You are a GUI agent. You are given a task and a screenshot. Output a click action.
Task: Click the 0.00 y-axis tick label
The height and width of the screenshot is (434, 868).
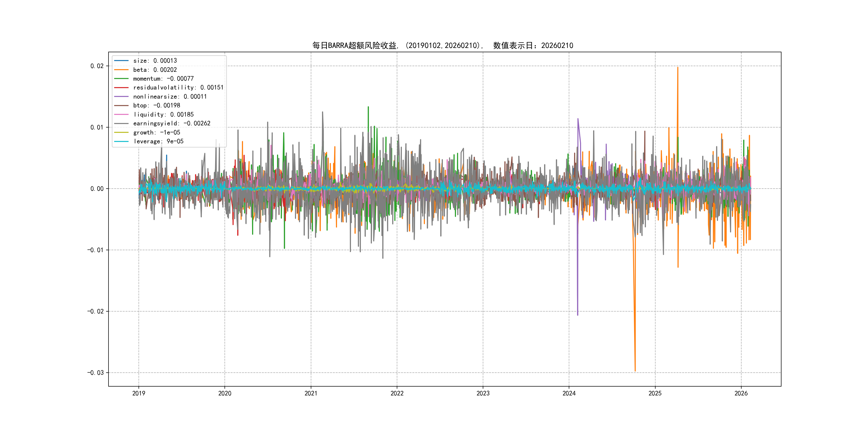[x=97, y=189]
